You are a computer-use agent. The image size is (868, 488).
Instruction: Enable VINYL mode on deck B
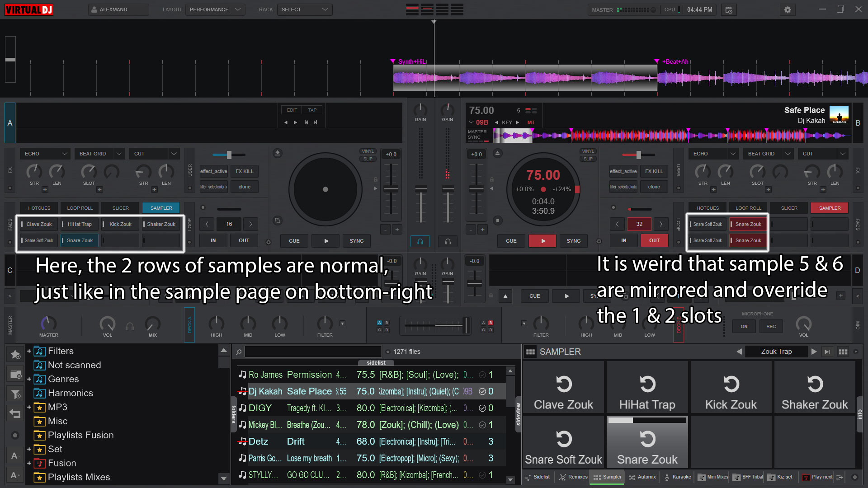click(588, 151)
